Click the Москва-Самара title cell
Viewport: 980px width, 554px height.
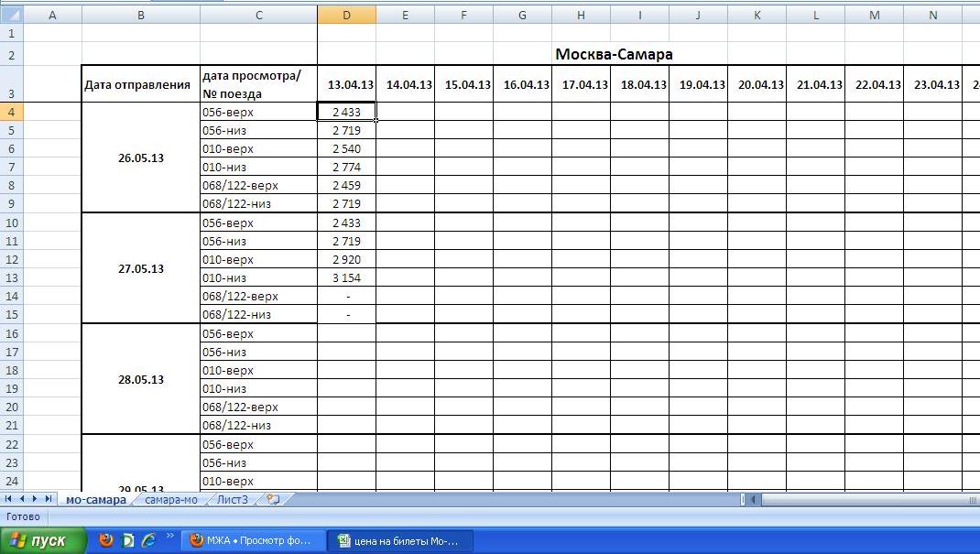tap(614, 54)
